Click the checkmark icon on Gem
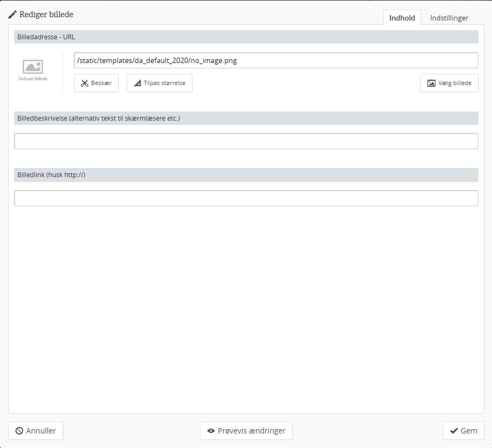Screen dimensions: 492x448 click(454, 431)
